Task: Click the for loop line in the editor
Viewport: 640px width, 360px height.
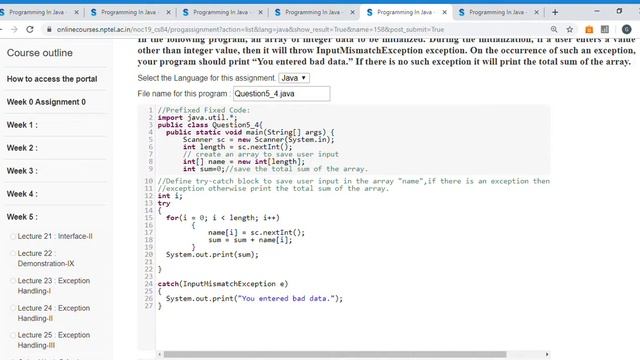Action: coord(223,218)
